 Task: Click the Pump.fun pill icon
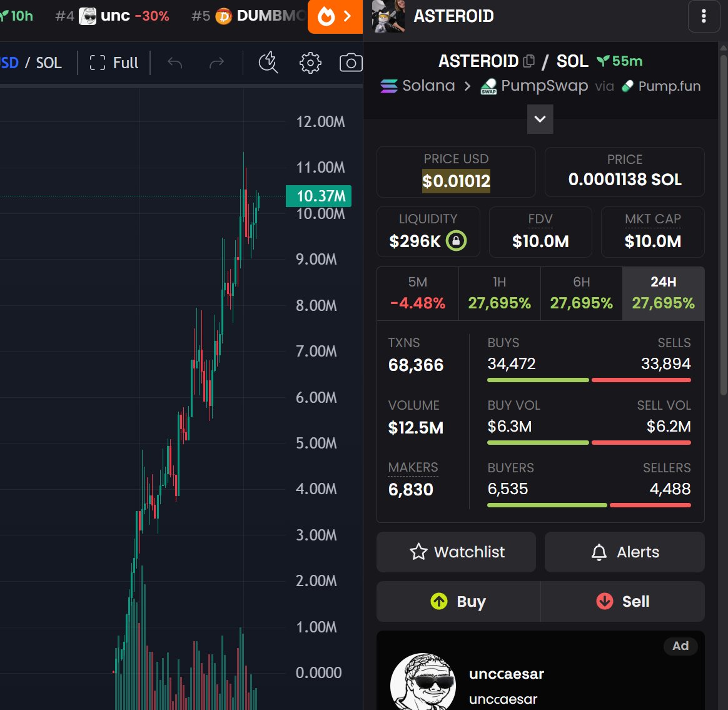627,86
